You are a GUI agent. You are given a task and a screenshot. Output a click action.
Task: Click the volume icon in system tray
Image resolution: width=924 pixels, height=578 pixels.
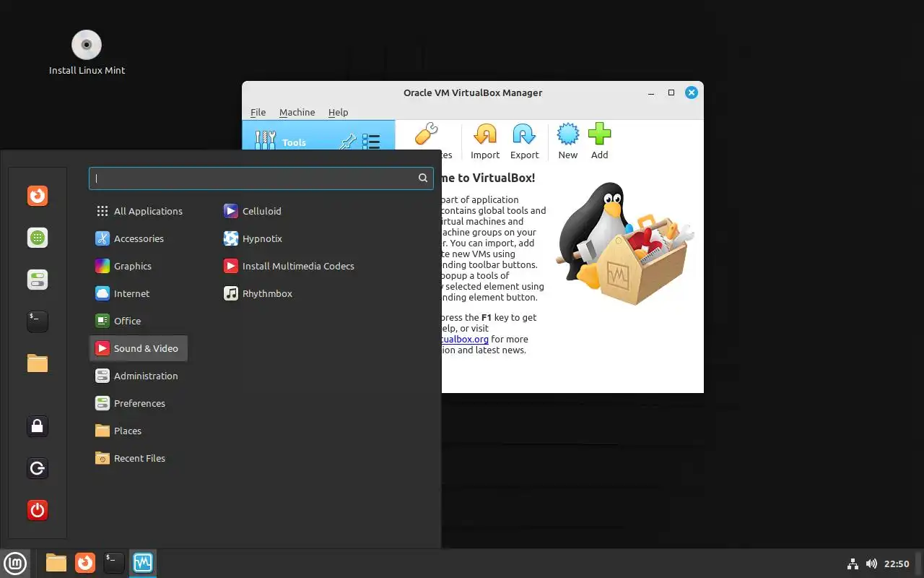click(x=871, y=564)
